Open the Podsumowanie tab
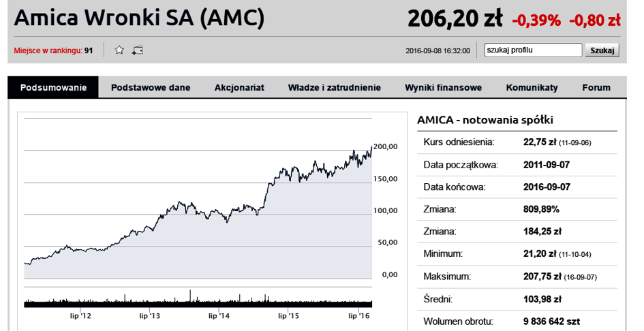 (53, 87)
